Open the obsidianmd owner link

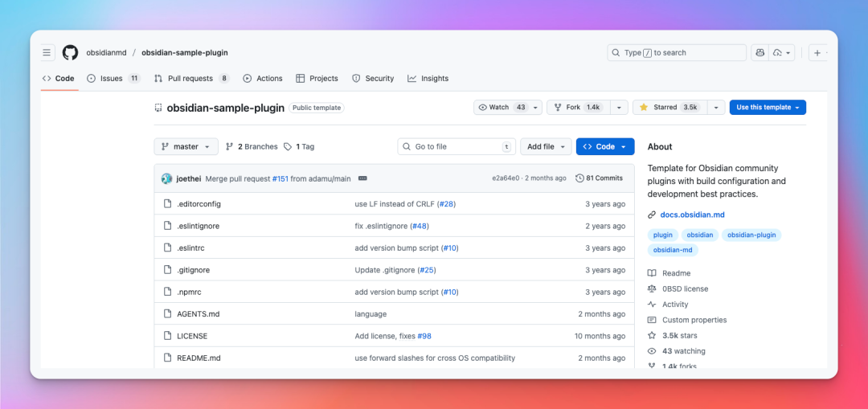pos(106,52)
